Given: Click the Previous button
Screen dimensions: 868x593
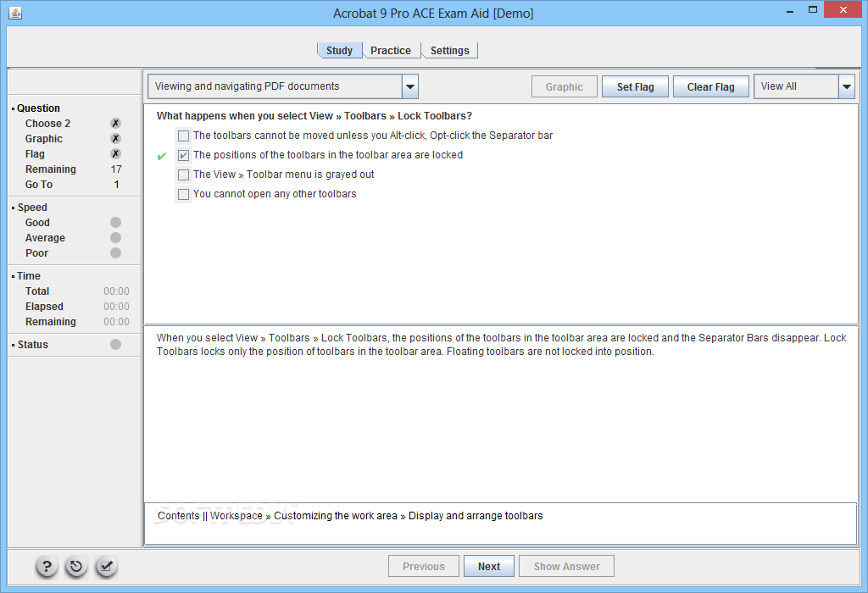Looking at the screenshot, I should click(x=424, y=567).
